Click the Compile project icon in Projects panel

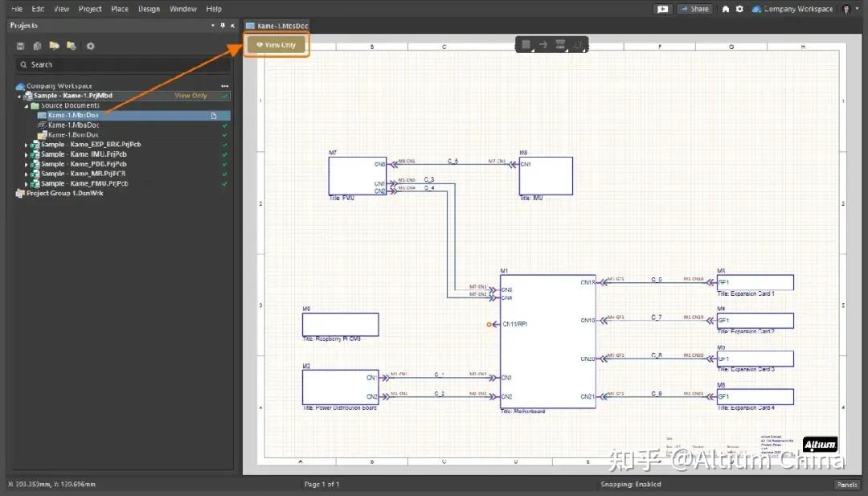37,46
